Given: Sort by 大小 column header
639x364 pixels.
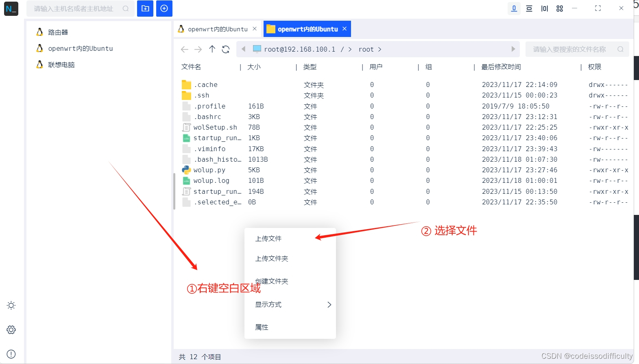Looking at the screenshot, I should point(254,67).
